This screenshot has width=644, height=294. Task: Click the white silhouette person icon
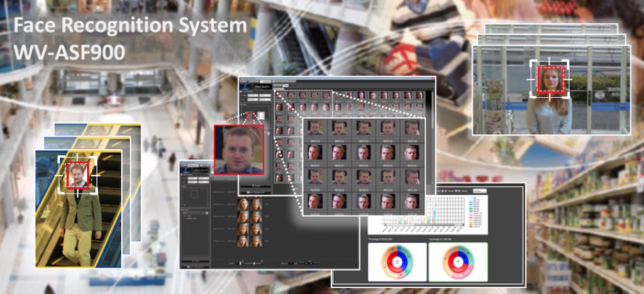(260, 116)
